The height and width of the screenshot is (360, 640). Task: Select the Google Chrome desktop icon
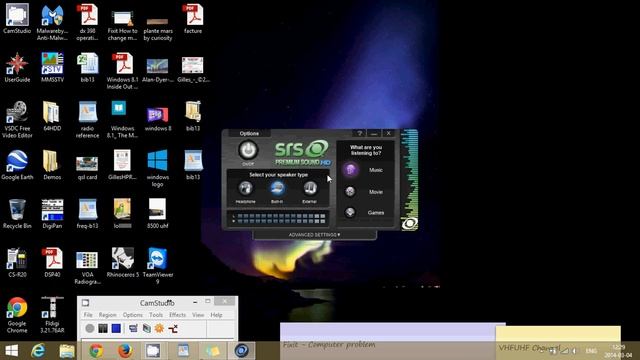pos(17,315)
